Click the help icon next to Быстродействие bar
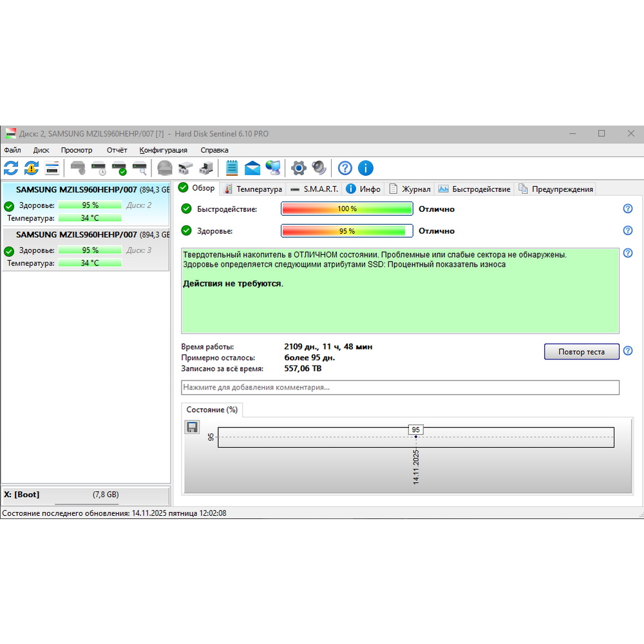 coord(628,209)
